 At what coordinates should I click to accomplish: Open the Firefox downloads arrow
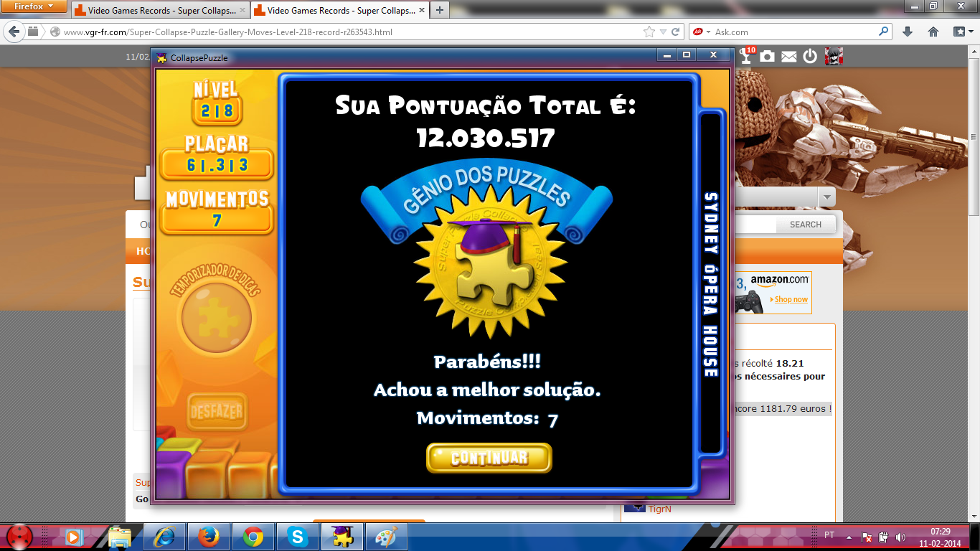[x=908, y=32]
